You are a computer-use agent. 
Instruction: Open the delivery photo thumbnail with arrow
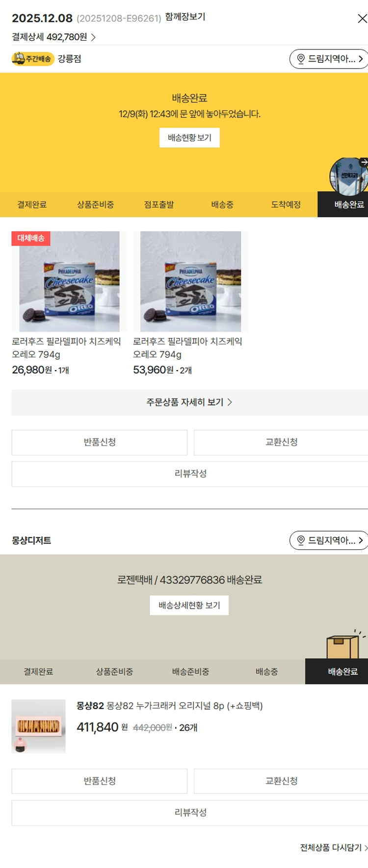click(x=349, y=175)
